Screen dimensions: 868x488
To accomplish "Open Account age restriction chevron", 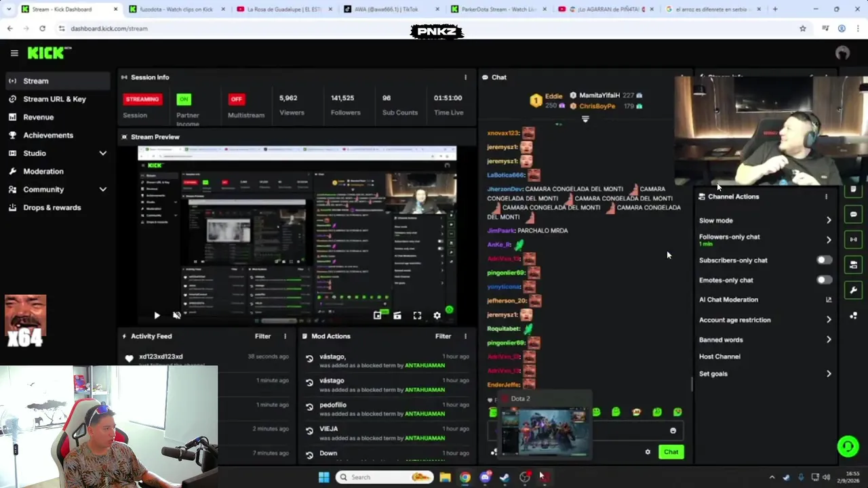I will 829,320.
